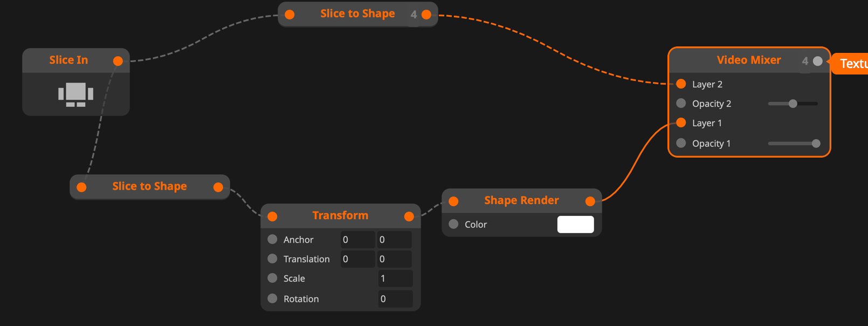Click the Transform node output port
This screenshot has height=326, width=868.
(409, 216)
